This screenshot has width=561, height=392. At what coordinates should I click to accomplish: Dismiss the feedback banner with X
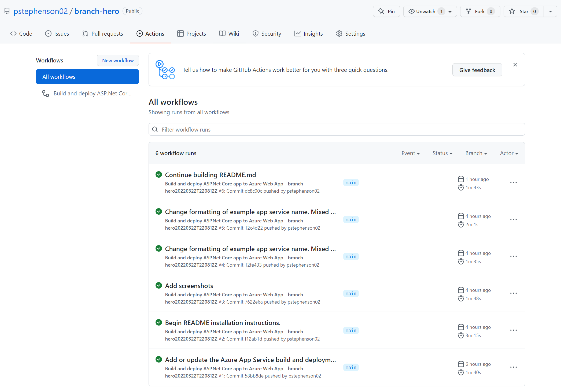[x=515, y=65]
